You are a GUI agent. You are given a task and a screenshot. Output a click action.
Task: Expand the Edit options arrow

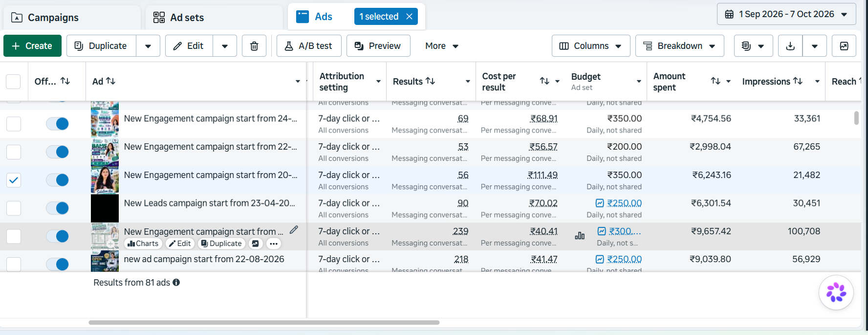225,46
